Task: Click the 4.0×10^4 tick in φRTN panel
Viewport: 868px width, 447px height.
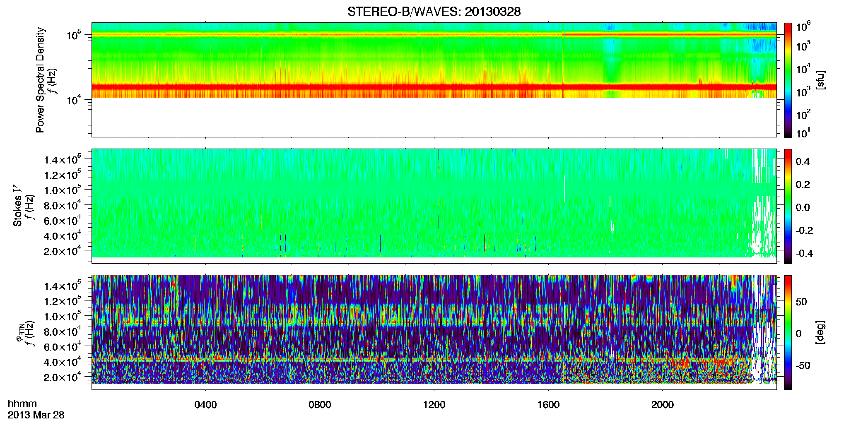Action: [63, 362]
